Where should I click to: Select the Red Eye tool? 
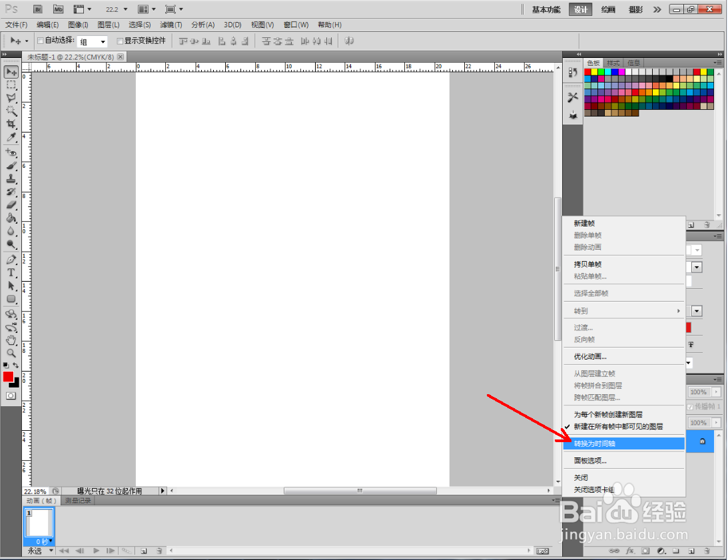pyautogui.click(x=11, y=152)
